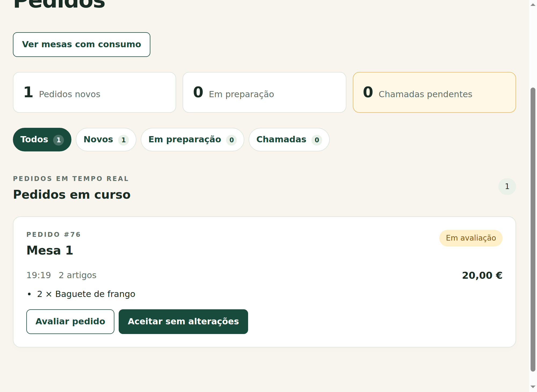Viewport: 537px width, 392px height.
Task: Accept order with Aceitar sem alterações
Action: click(x=183, y=322)
